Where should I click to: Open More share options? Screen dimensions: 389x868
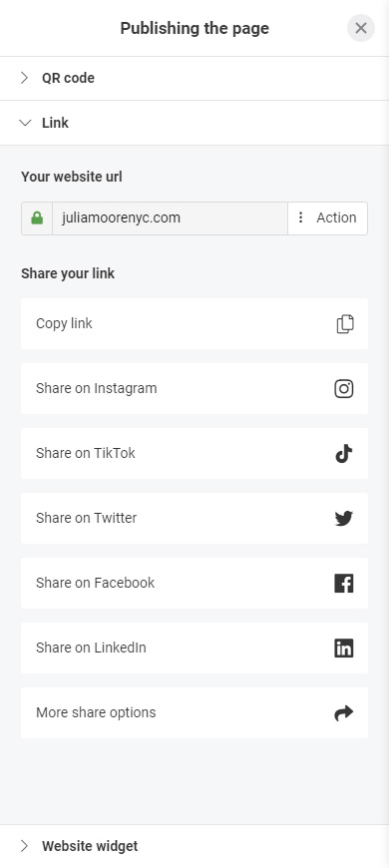pos(194,713)
